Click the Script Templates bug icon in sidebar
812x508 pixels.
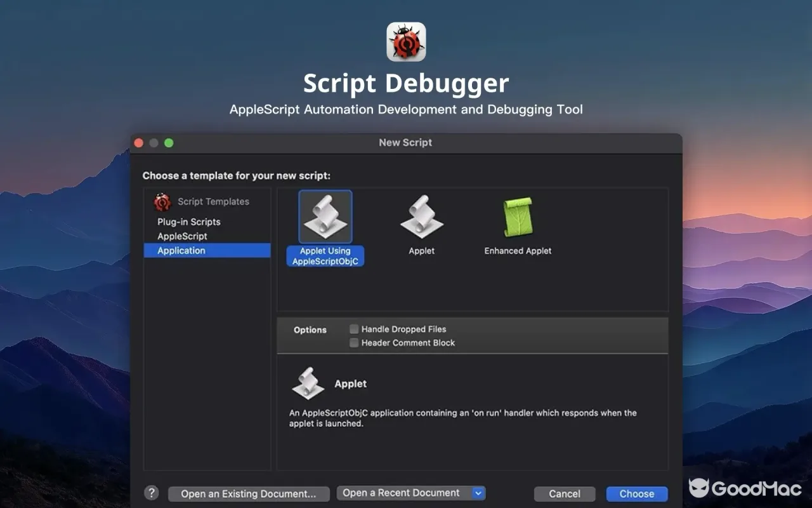[x=163, y=202]
